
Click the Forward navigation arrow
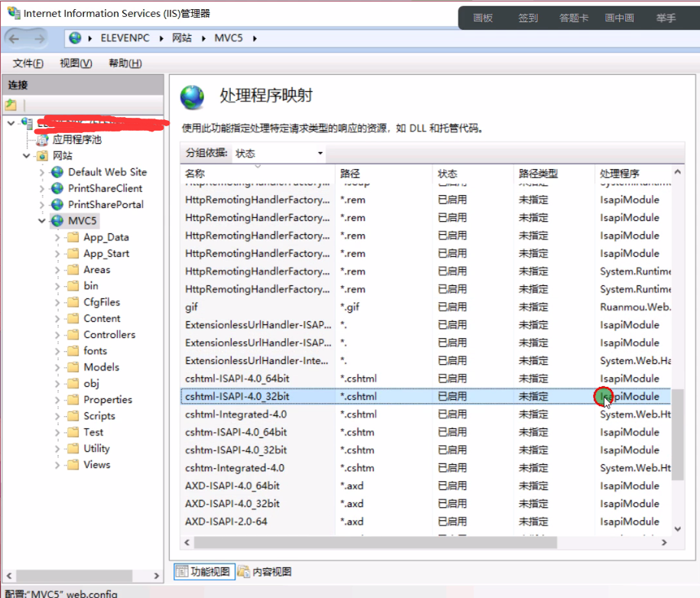coord(40,39)
